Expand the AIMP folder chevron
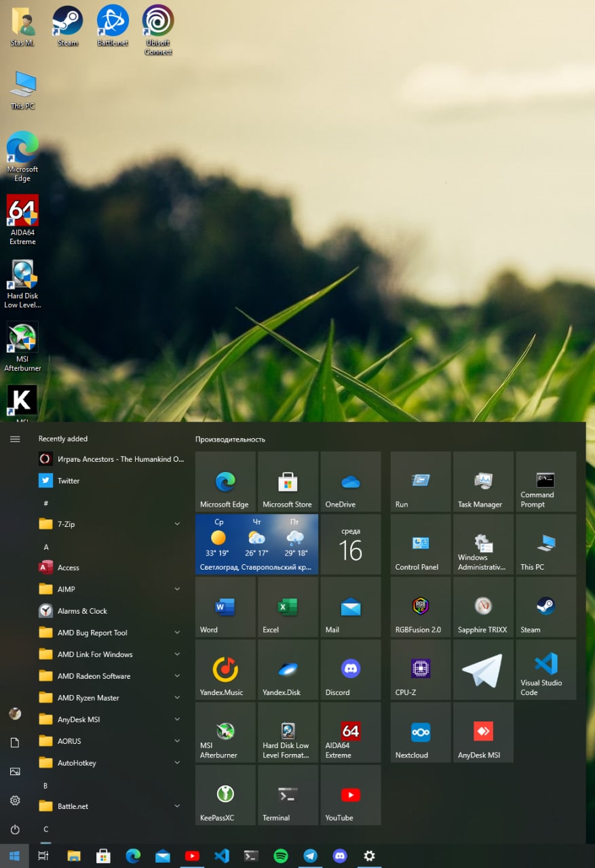This screenshot has height=868, width=595. pyautogui.click(x=177, y=589)
